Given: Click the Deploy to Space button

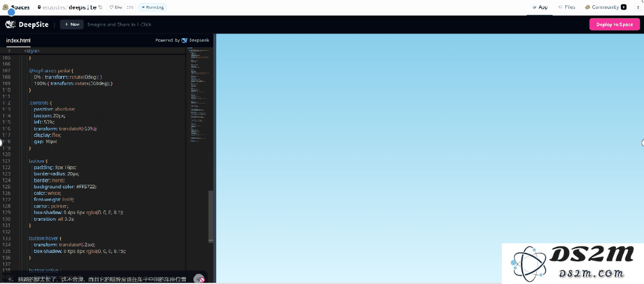Looking at the screenshot, I should pos(614,25).
